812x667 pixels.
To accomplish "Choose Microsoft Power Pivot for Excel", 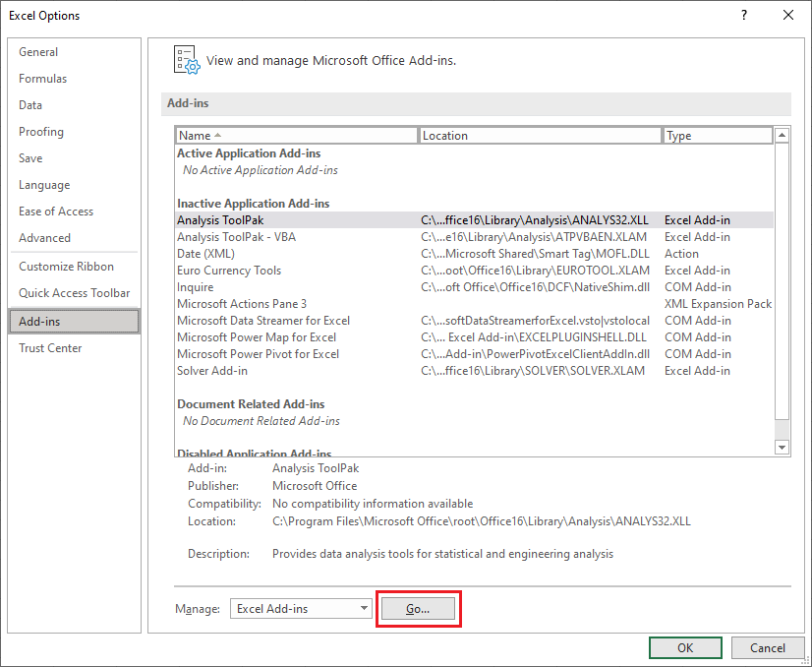I will tap(258, 354).
